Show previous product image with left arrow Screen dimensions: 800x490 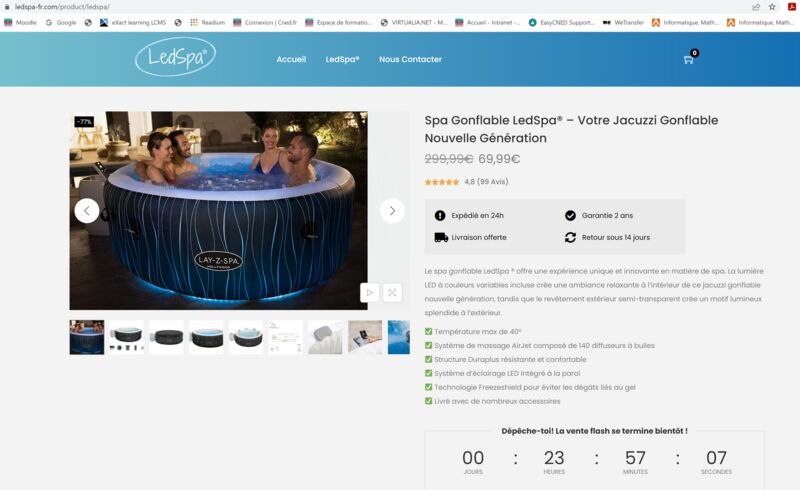87,211
